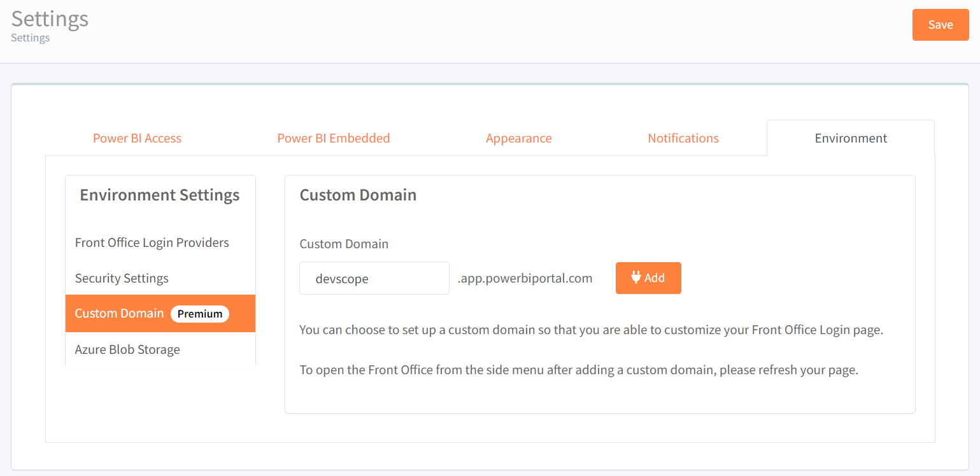This screenshot has width=980, height=476.
Task: Select the Custom Domain menu item
Action: point(160,314)
